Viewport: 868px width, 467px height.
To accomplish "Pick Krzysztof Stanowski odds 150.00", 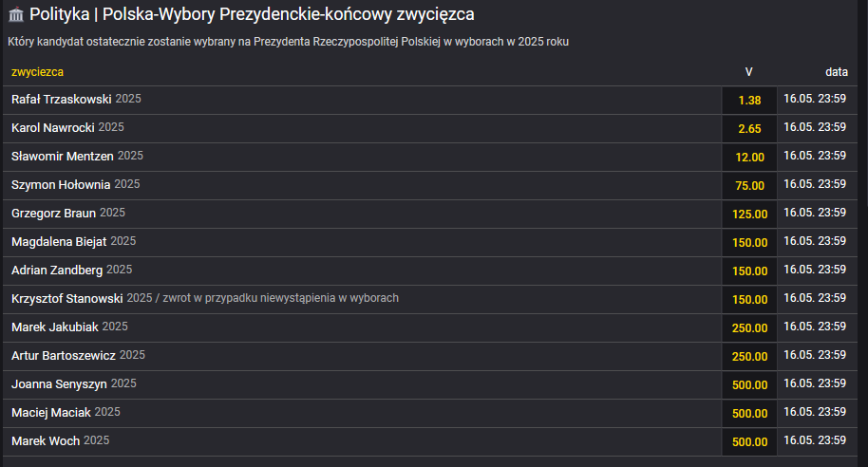I will 749,299.
